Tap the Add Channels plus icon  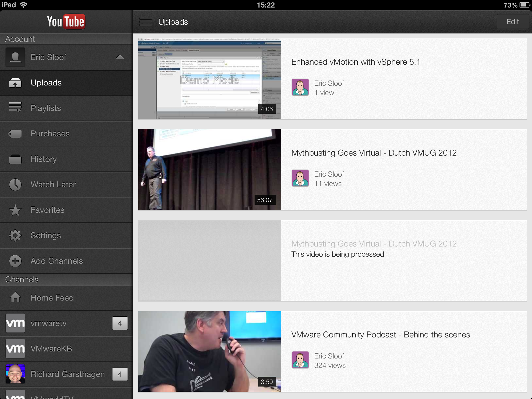click(x=15, y=261)
